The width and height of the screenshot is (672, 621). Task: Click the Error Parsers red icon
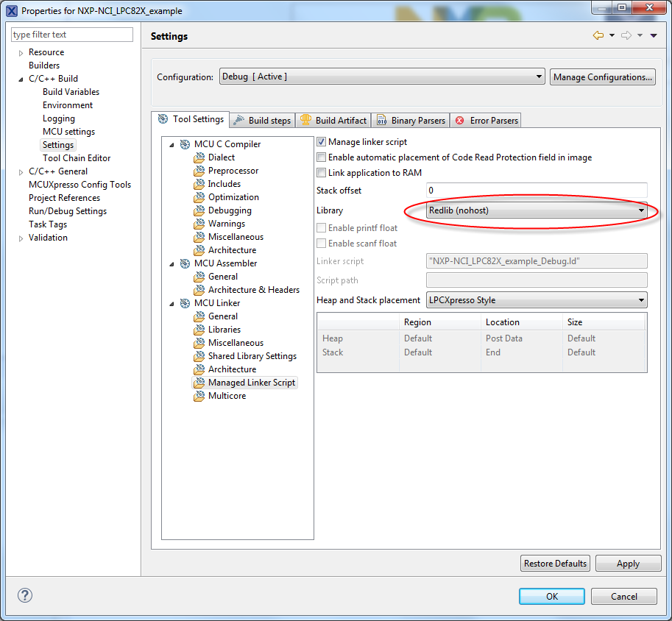(459, 121)
